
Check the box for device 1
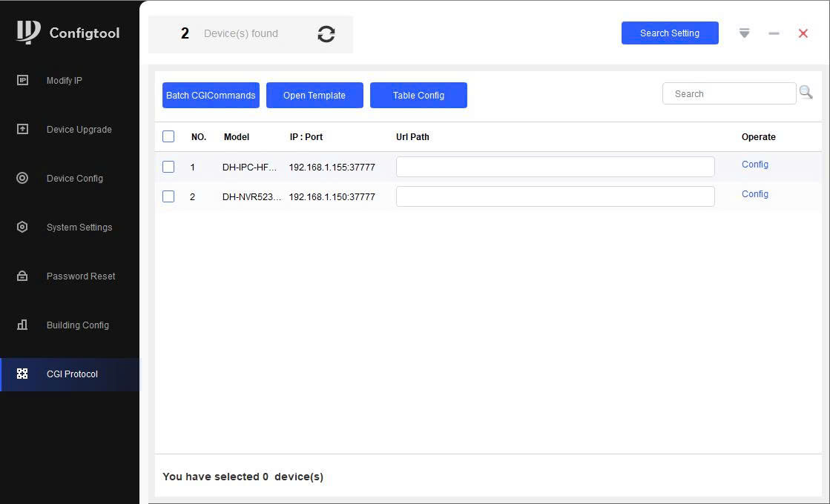pos(168,167)
